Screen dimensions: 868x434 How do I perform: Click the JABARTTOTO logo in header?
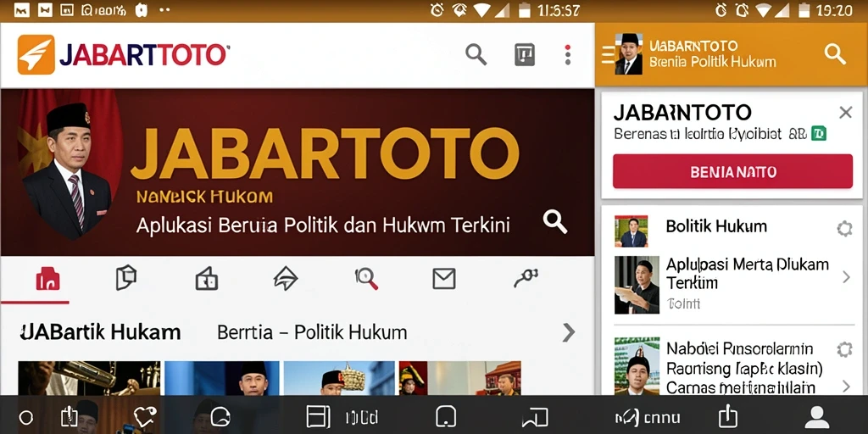(124, 55)
